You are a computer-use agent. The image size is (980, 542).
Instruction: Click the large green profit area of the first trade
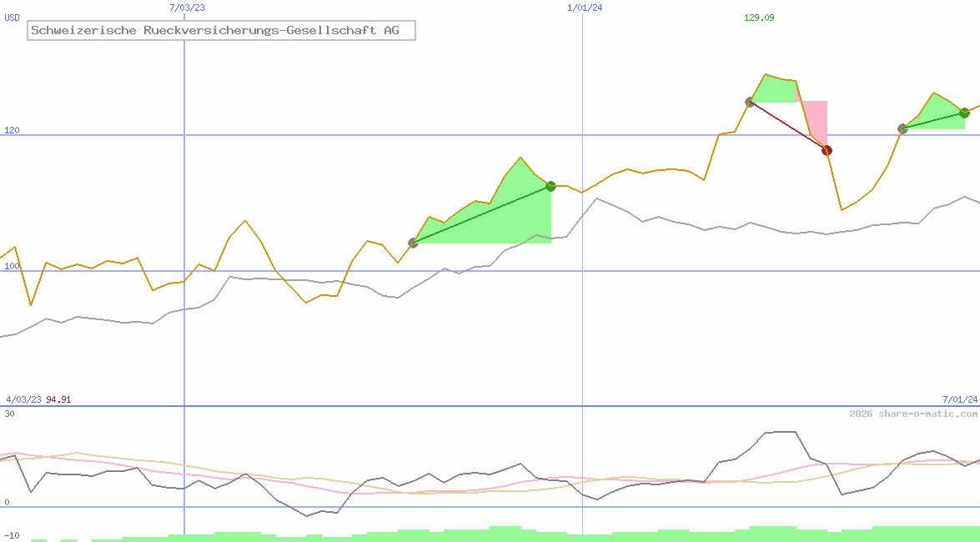click(x=509, y=217)
